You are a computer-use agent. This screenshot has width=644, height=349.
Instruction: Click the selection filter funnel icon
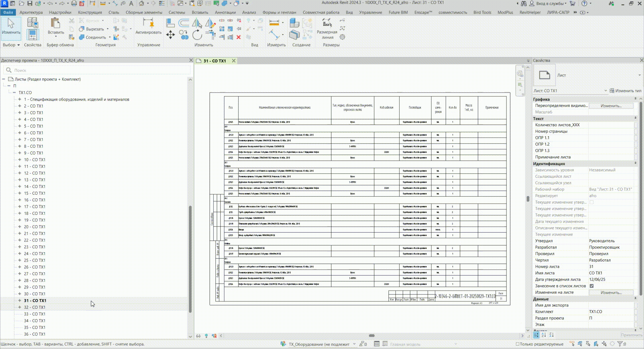click(620, 344)
